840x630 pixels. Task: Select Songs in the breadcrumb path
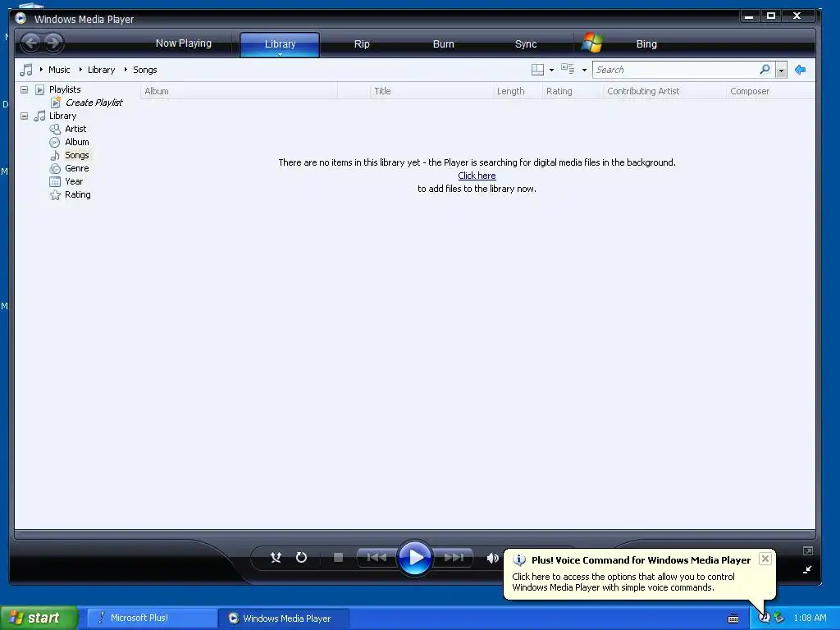[144, 70]
